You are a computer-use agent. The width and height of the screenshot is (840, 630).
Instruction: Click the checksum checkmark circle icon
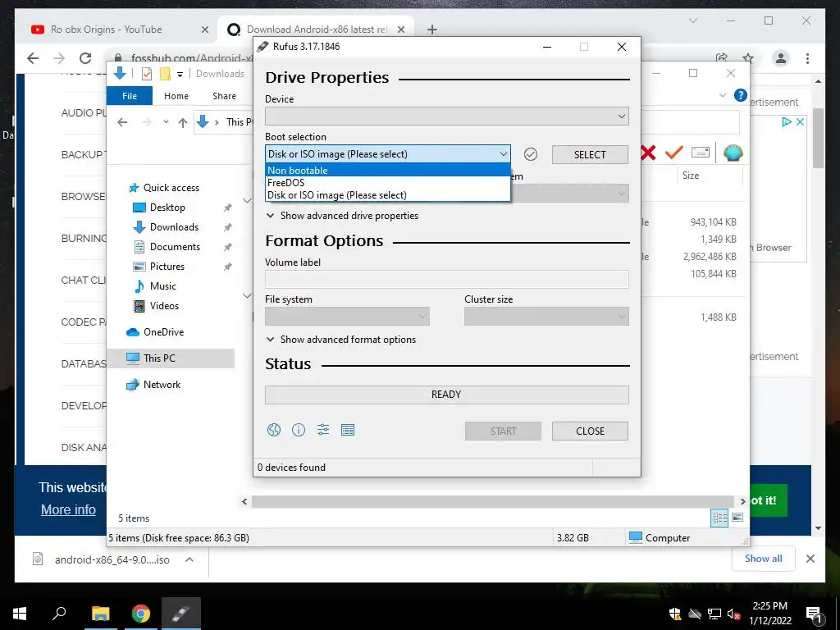tap(531, 154)
